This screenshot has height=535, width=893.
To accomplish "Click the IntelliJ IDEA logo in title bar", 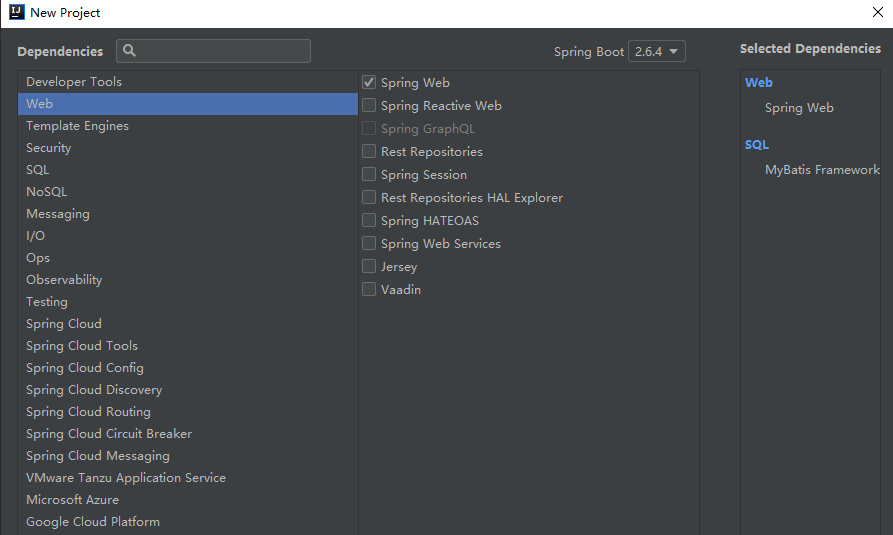I will 17,12.
